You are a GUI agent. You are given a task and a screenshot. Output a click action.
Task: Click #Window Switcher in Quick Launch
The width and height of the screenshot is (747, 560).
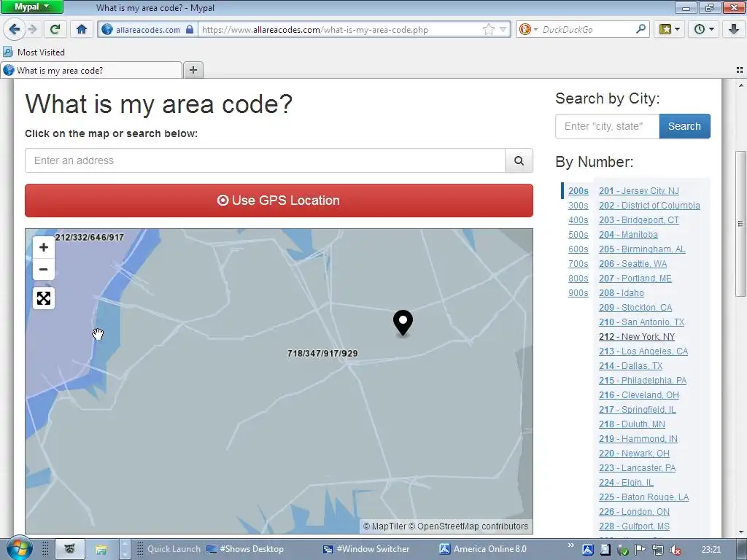pos(366,549)
